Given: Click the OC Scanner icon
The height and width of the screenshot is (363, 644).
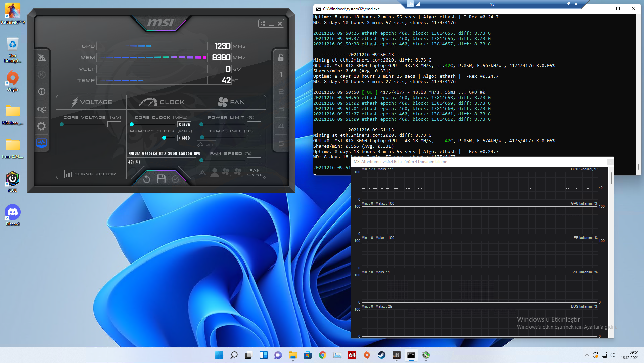Looking at the screenshot, I should point(41,109).
